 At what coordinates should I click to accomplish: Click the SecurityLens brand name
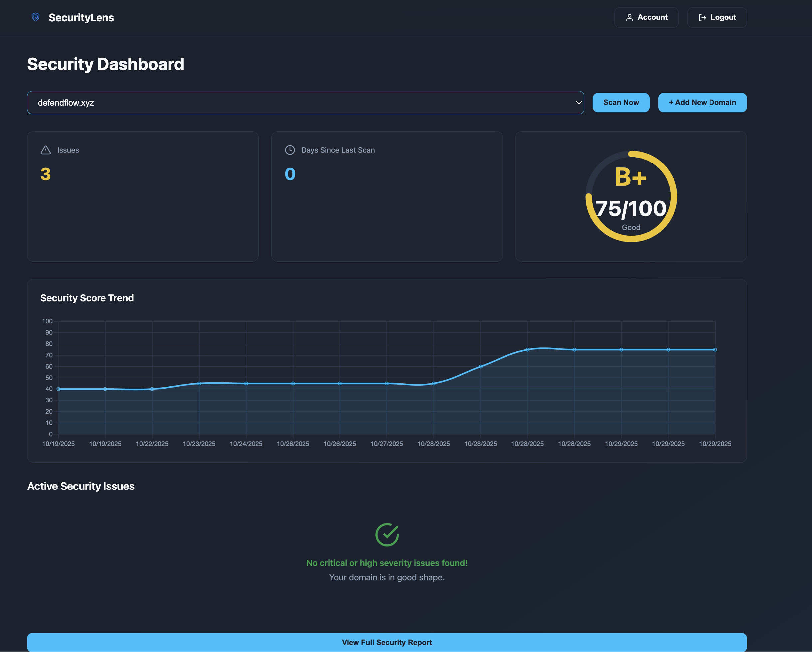click(x=81, y=17)
